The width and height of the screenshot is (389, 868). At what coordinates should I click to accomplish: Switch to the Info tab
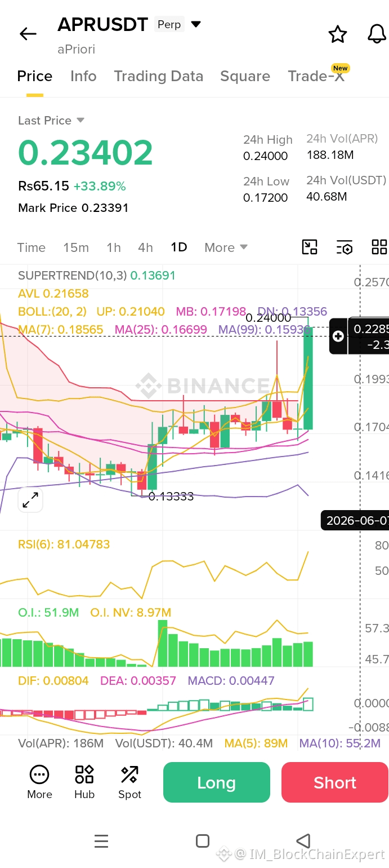(83, 76)
